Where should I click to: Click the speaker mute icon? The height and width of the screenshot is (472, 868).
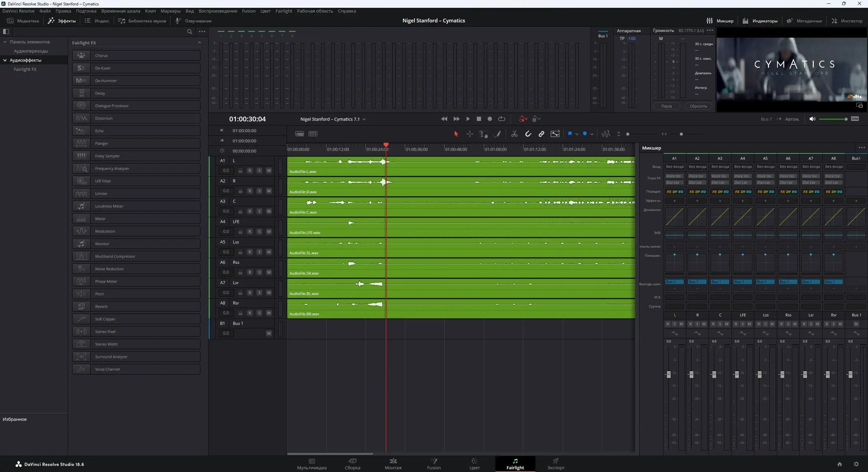coord(812,119)
